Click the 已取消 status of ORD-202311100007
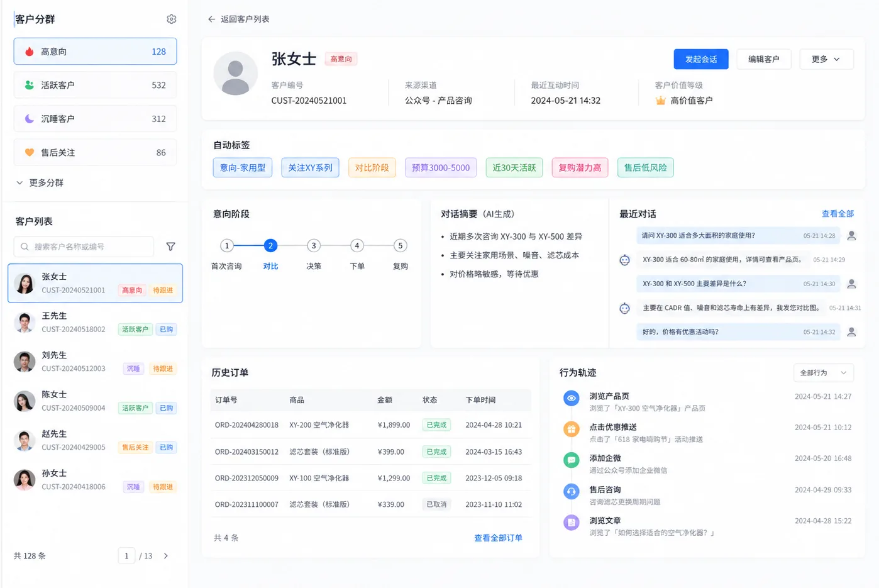This screenshot has height=588, width=879. coord(436,504)
